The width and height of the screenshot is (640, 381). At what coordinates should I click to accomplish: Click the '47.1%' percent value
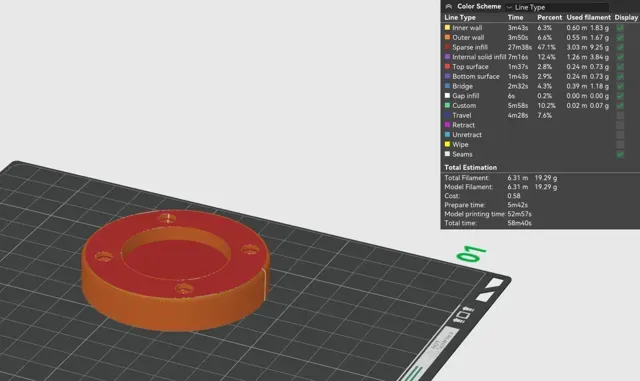(x=547, y=47)
